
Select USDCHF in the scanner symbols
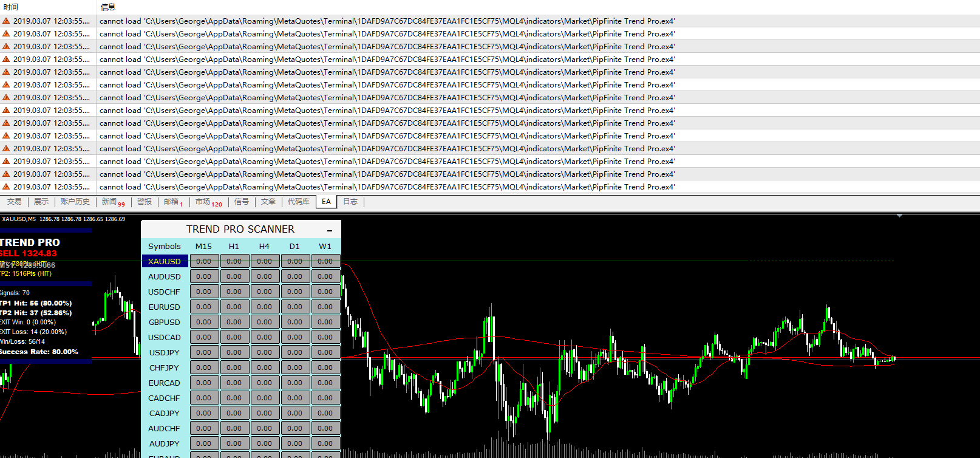165,292
